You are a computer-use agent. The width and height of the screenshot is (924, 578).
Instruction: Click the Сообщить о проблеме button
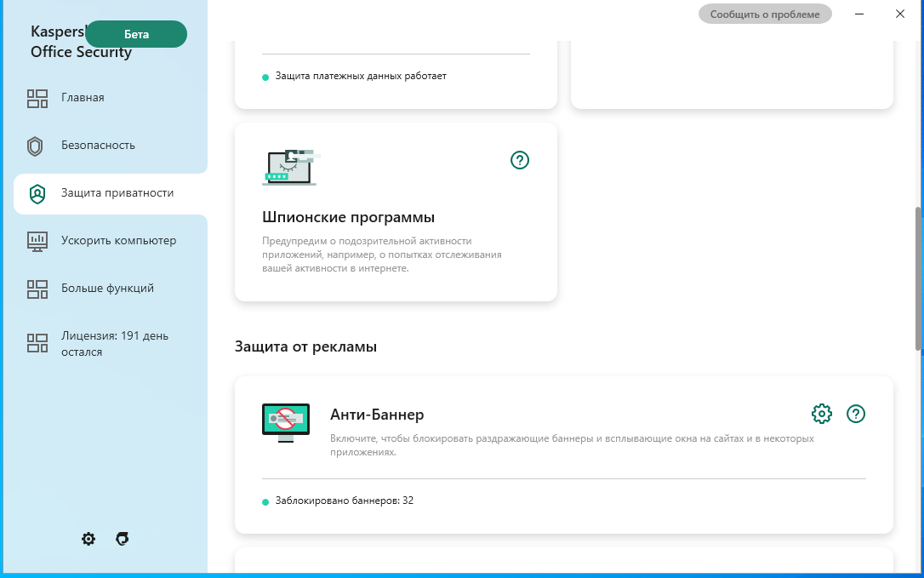tap(765, 14)
